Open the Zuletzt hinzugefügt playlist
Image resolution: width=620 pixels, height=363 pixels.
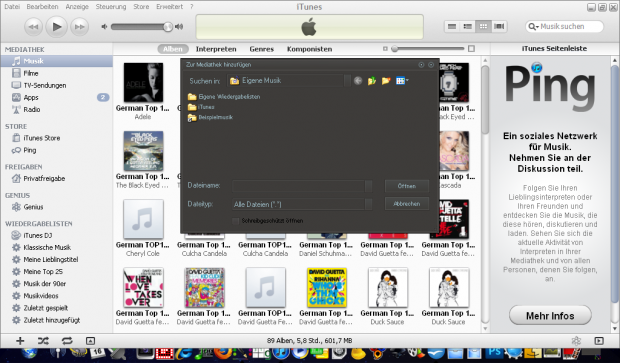[x=57, y=320]
